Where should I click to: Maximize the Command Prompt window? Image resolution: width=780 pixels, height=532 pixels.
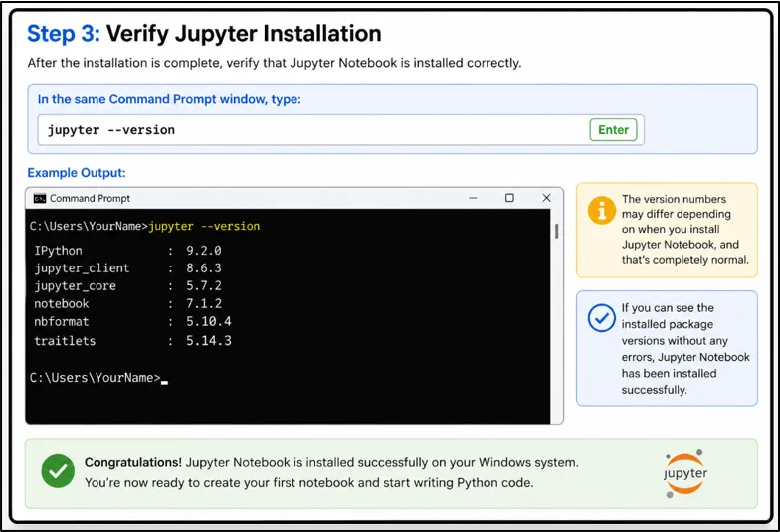click(509, 198)
